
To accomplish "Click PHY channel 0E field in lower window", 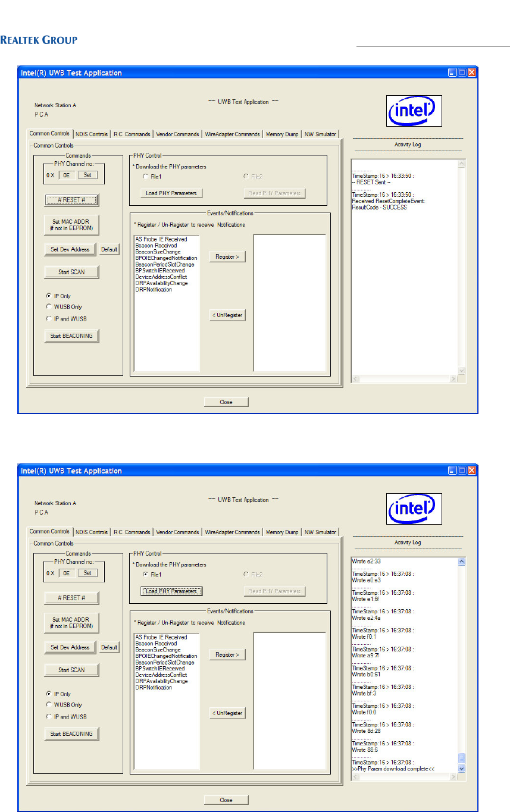I will [x=67, y=573].
